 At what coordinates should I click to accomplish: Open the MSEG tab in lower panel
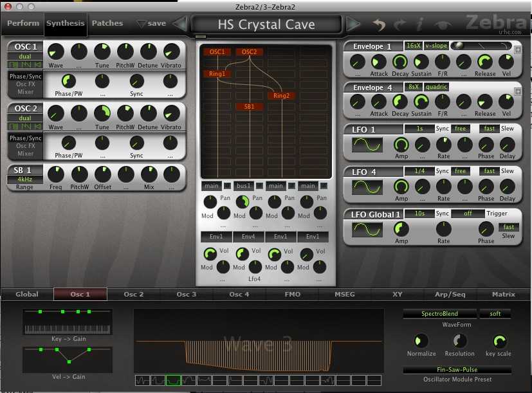pyautogui.click(x=344, y=295)
